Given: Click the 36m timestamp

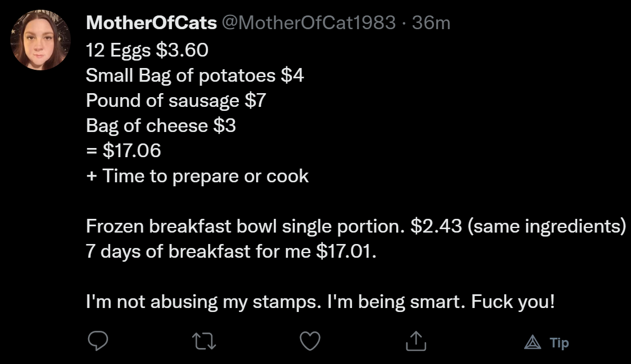Looking at the screenshot, I should point(431,22).
